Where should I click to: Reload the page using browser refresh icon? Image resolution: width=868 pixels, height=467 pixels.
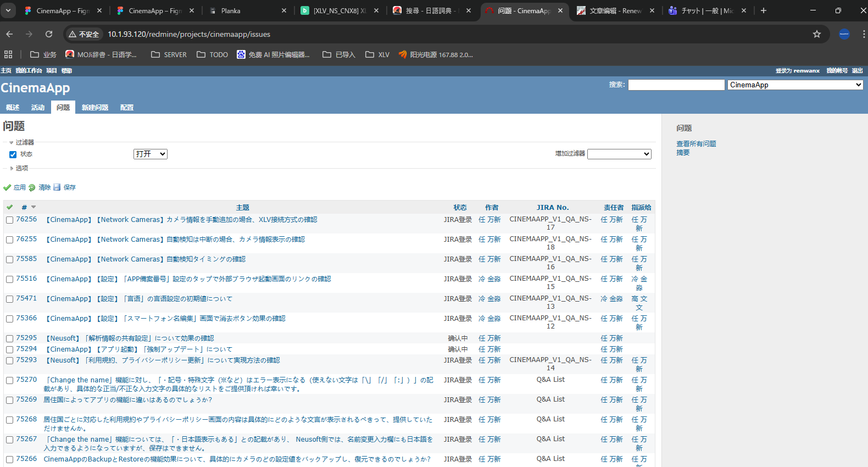click(x=49, y=34)
